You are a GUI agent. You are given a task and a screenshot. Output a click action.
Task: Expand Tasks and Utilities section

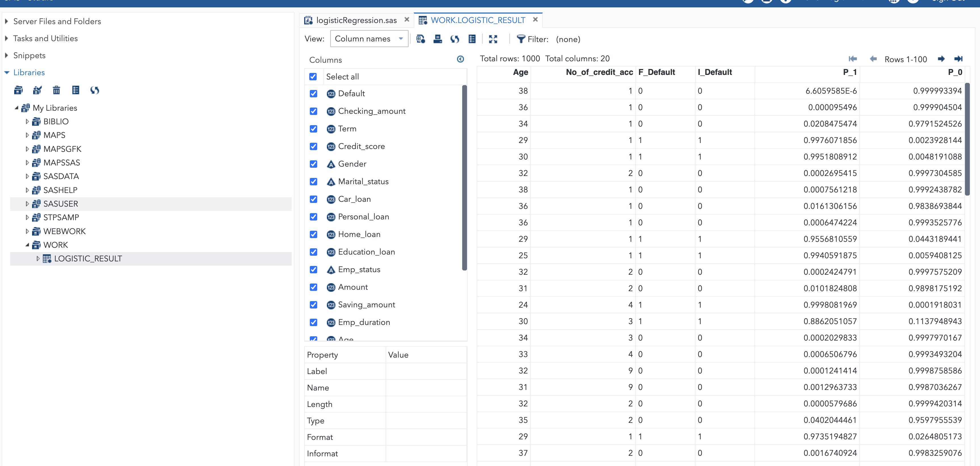7,38
